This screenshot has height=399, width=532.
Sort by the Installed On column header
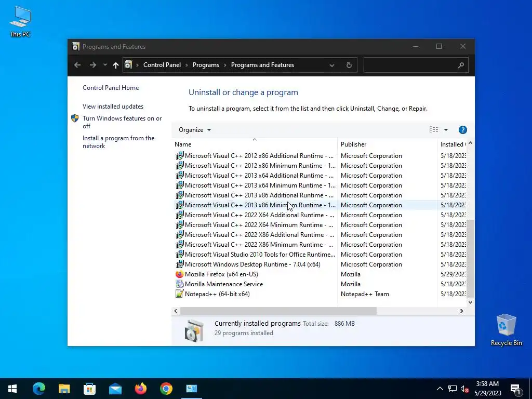coord(453,144)
